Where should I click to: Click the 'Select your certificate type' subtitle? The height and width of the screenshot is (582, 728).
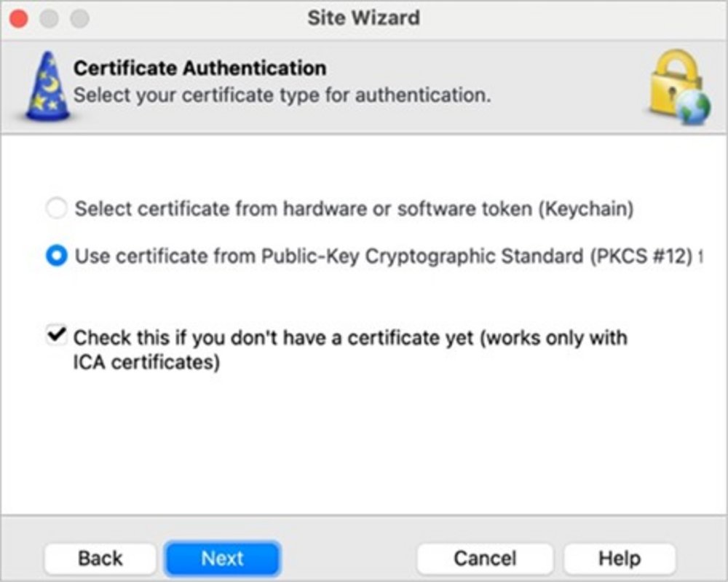(282, 95)
